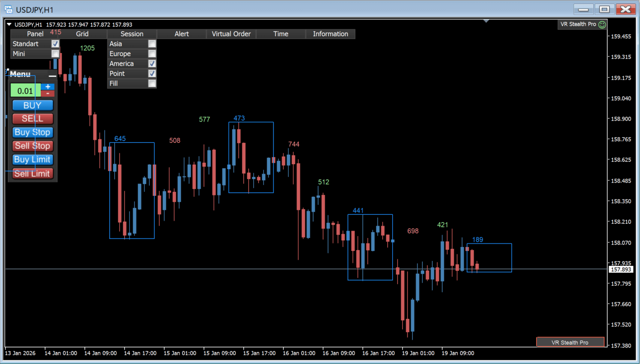640x364 pixels.
Task: Enable the Asia session checkbox
Action: click(x=152, y=44)
